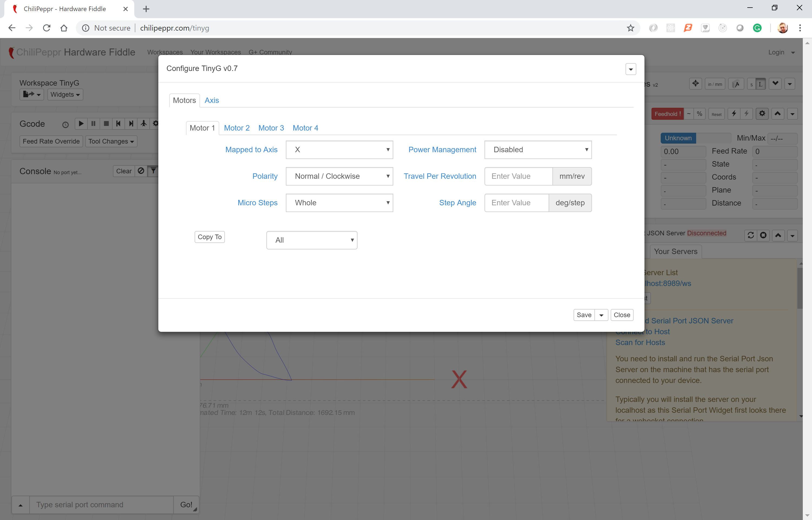Open TinyG gear settings button

(762, 114)
